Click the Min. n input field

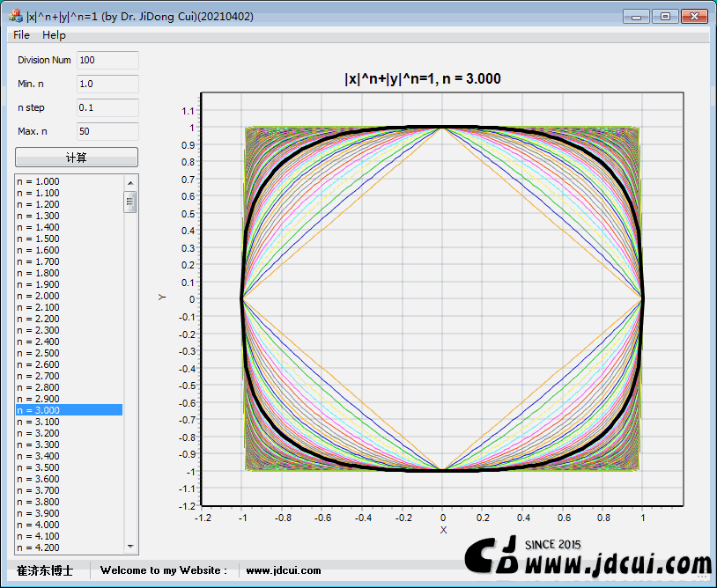(x=107, y=85)
